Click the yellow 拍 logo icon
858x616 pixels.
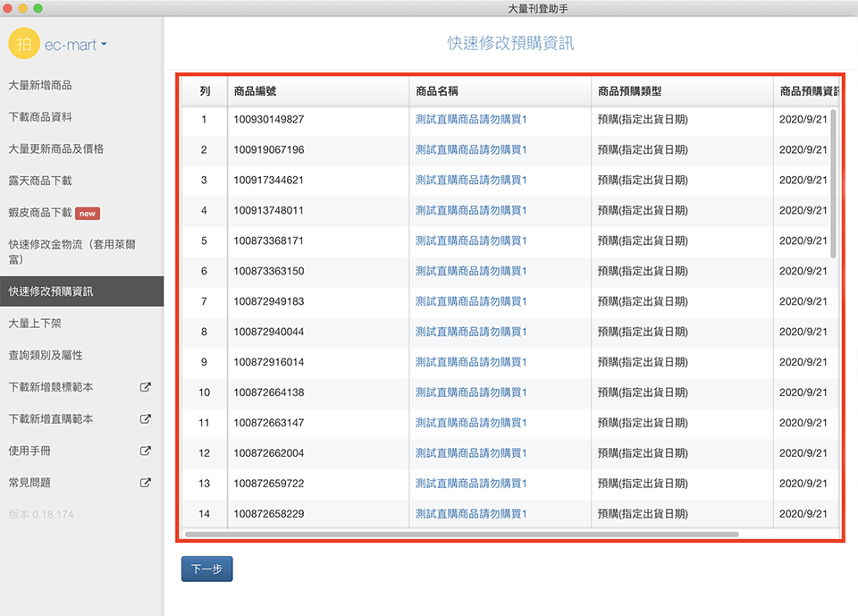click(x=24, y=44)
